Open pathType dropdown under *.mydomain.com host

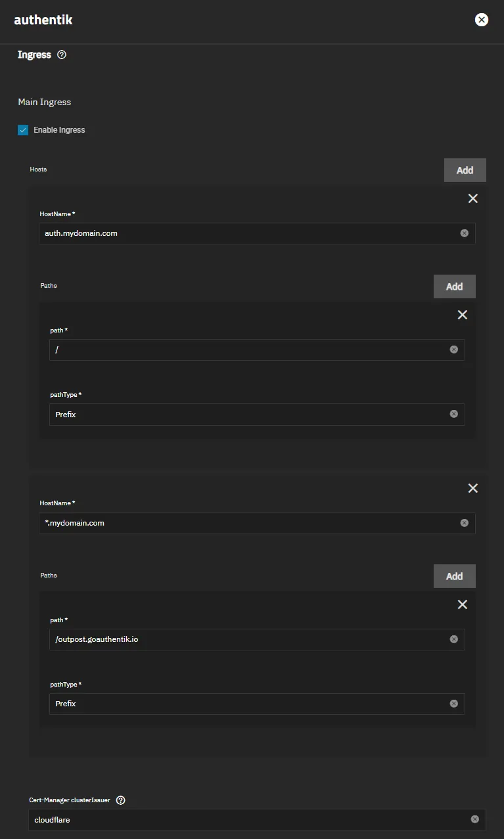[250, 704]
